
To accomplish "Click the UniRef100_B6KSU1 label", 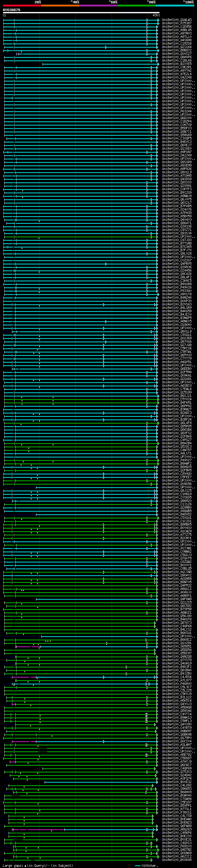I will point(177,633).
